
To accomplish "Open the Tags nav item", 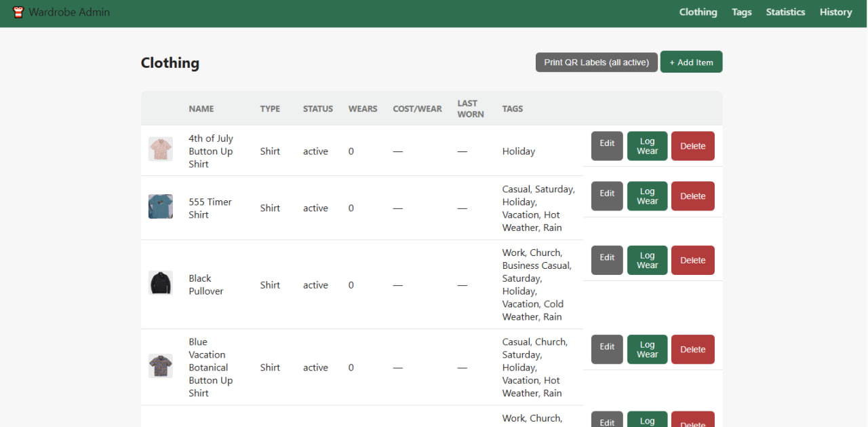I will click(x=741, y=12).
